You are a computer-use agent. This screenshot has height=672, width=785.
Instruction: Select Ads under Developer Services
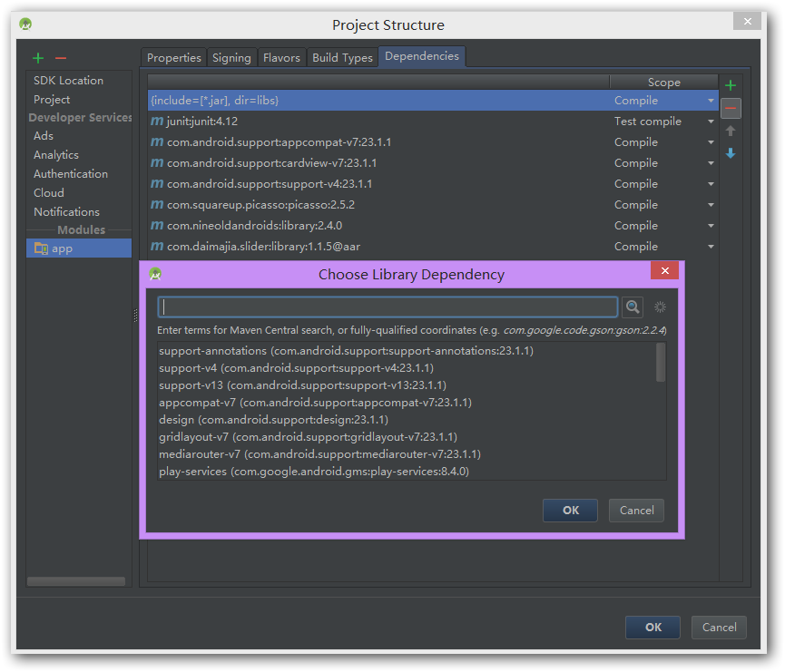coord(44,136)
